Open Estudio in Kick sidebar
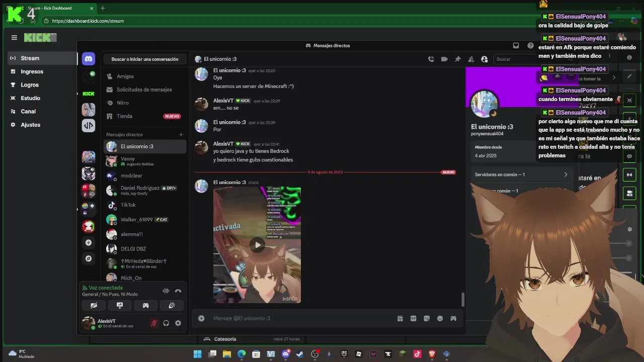Image resolution: width=644 pixels, height=362 pixels. (42, 98)
